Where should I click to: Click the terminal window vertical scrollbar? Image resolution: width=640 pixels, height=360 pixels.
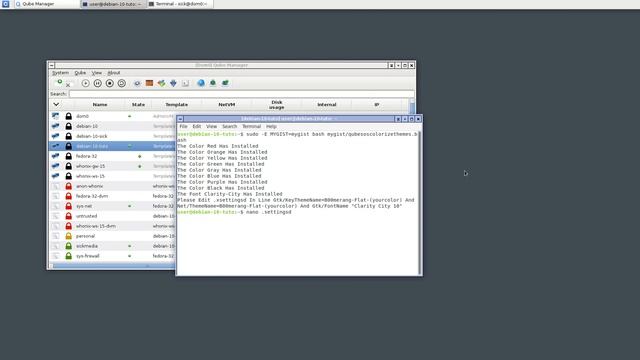(420, 202)
